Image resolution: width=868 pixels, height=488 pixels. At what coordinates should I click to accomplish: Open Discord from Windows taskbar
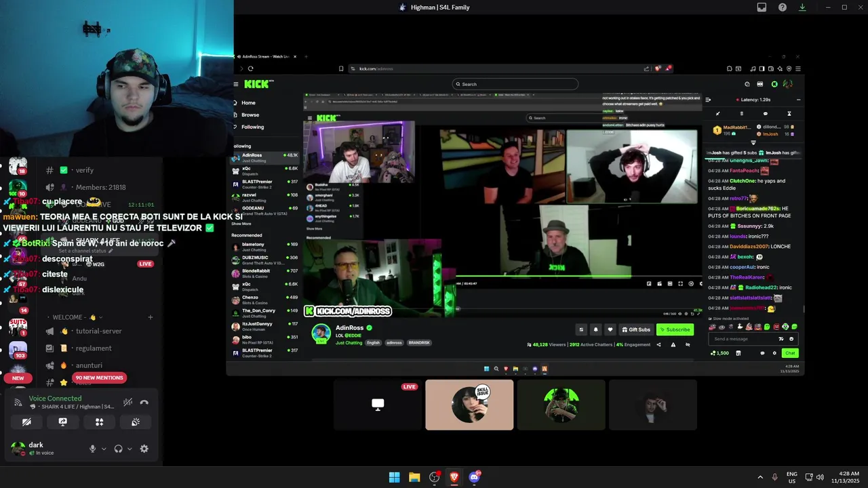pos(474,477)
